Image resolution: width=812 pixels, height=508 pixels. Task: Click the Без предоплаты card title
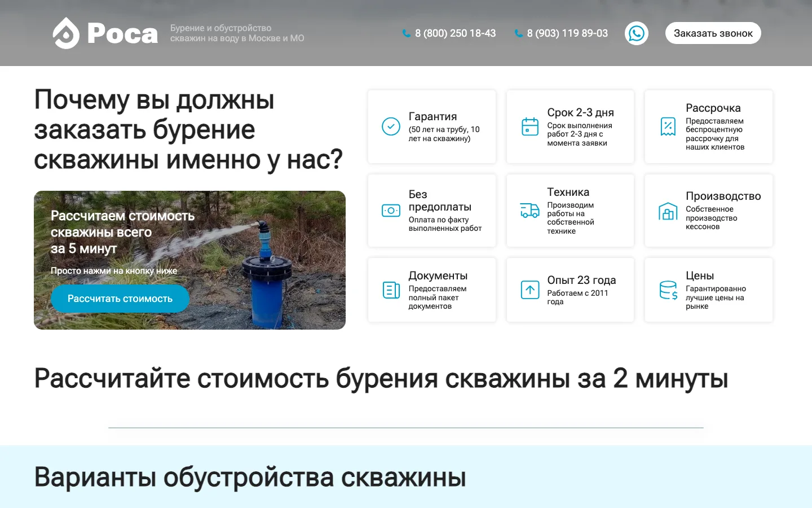pyautogui.click(x=440, y=200)
